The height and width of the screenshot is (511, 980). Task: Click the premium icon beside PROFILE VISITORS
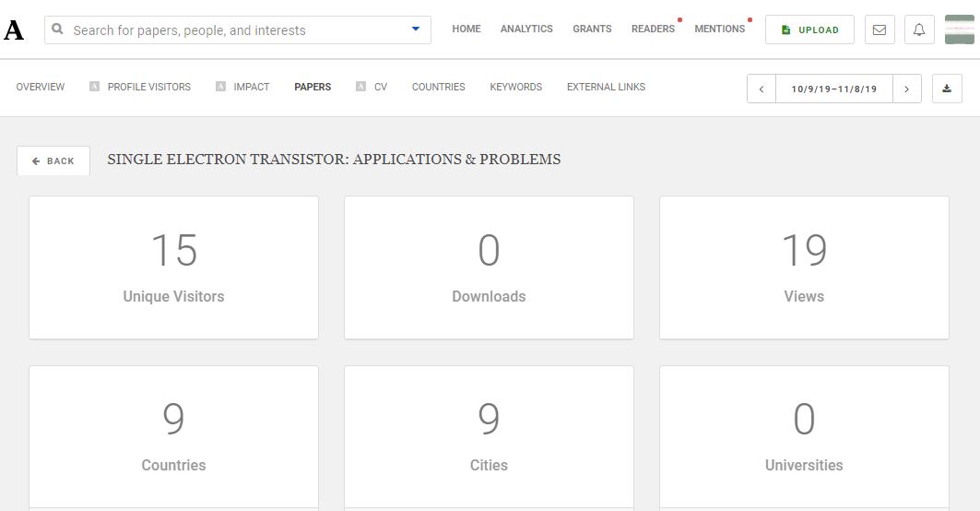click(94, 87)
